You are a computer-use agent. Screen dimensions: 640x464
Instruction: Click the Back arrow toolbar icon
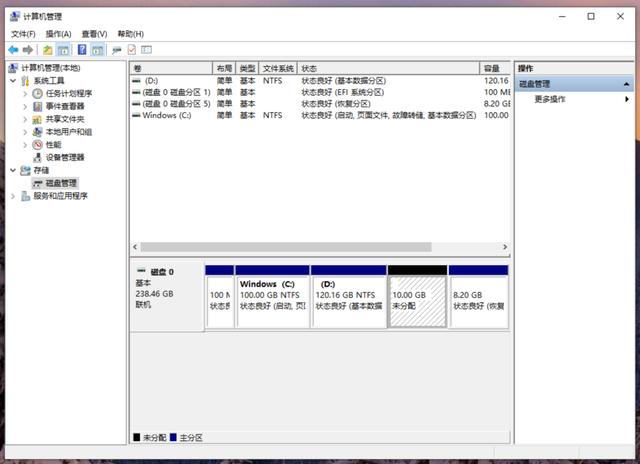pyautogui.click(x=13, y=49)
